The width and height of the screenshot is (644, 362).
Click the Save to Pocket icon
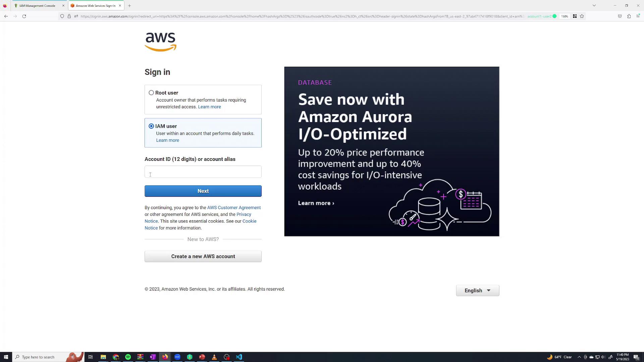(x=620, y=16)
